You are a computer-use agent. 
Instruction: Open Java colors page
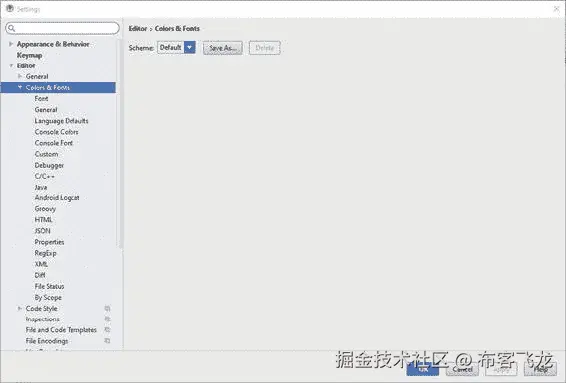coord(41,187)
